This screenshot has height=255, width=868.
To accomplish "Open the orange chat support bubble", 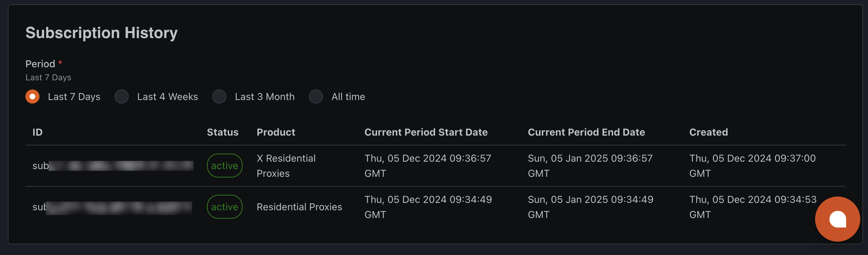I will [x=837, y=219].
